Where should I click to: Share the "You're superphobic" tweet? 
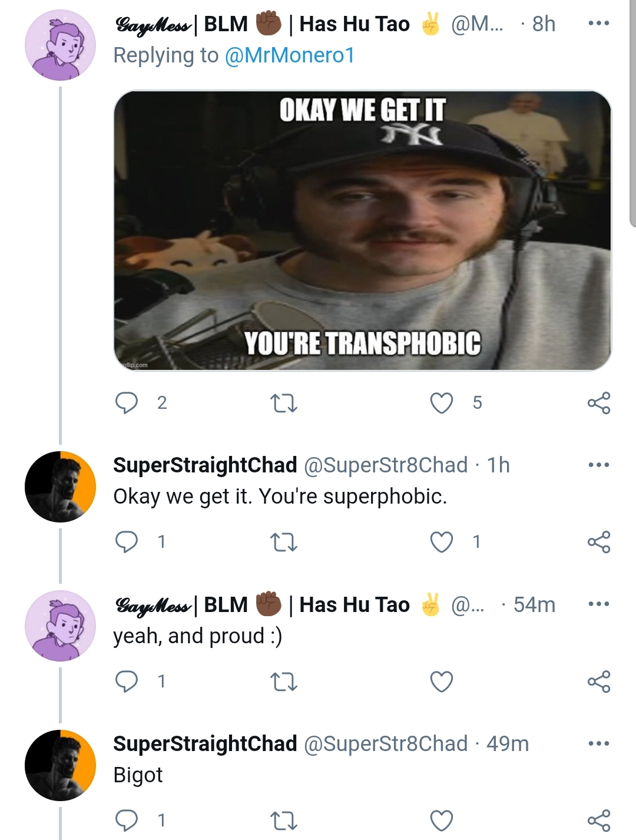pyautogui.click(x=599, y=542)
